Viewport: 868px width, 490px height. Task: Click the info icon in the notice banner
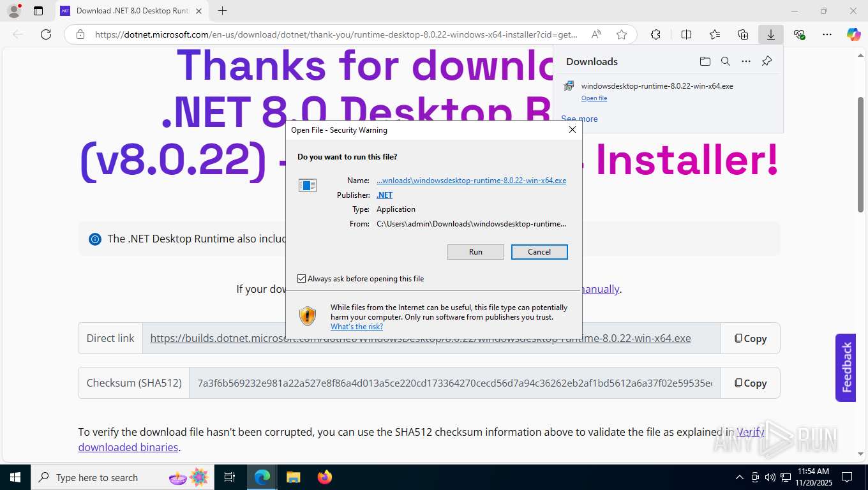click(x=95, y=239)
